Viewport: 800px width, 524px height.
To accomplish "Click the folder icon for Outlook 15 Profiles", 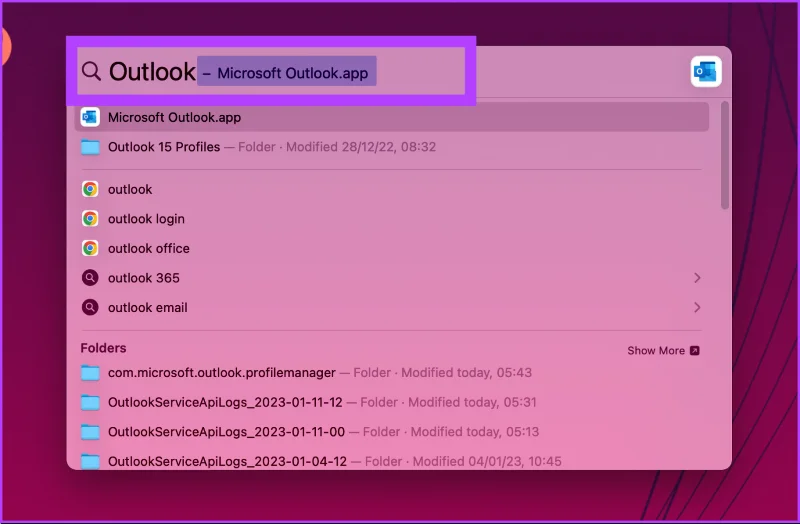I will tap(90, 147).
